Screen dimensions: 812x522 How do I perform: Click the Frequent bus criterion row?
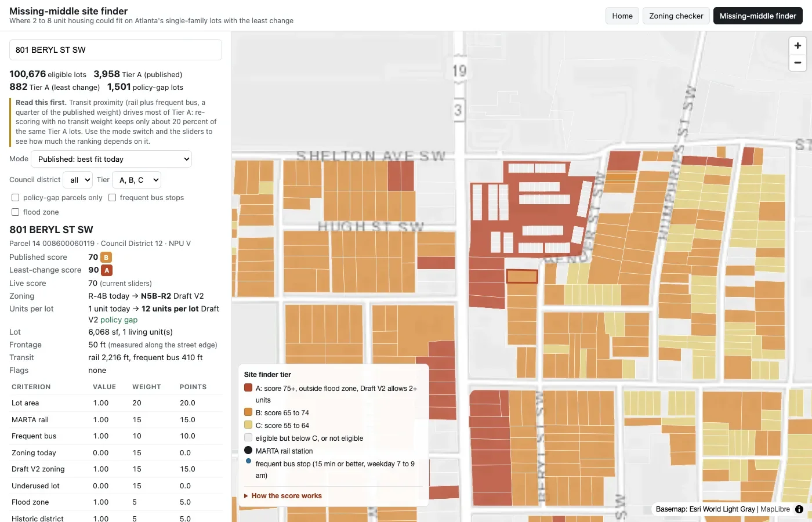coord(116,436)
